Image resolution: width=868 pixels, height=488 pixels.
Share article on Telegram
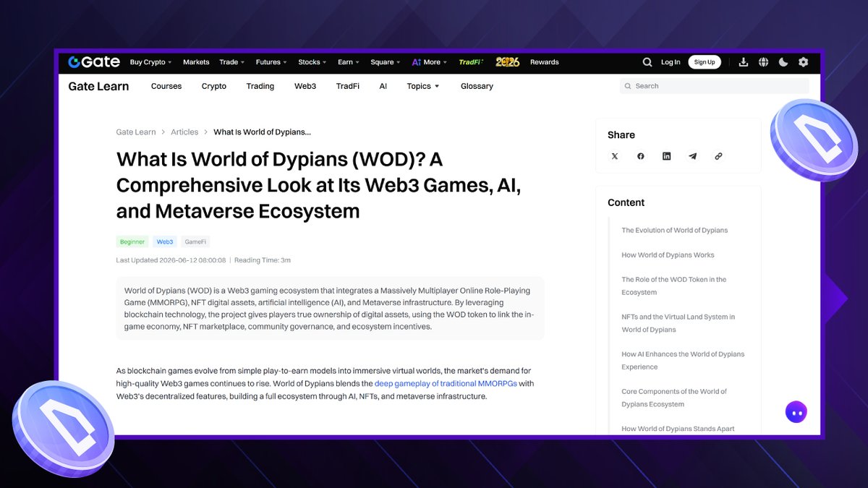pyautogui.click(x=693, y=156)
